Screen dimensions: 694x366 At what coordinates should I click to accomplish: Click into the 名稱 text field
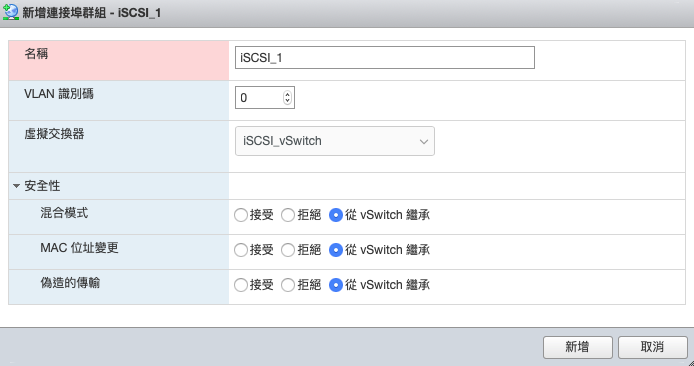(x=385, y=58)
